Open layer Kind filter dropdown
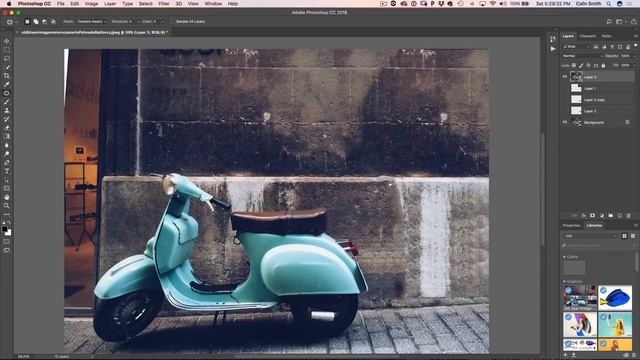640x360 pixels. tap(576, 47)
